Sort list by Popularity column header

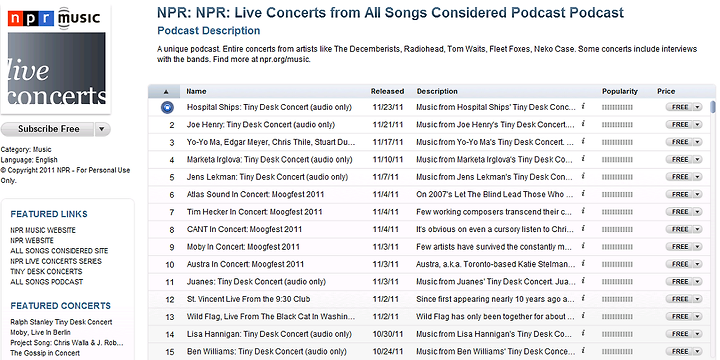[x=620, y=91]
